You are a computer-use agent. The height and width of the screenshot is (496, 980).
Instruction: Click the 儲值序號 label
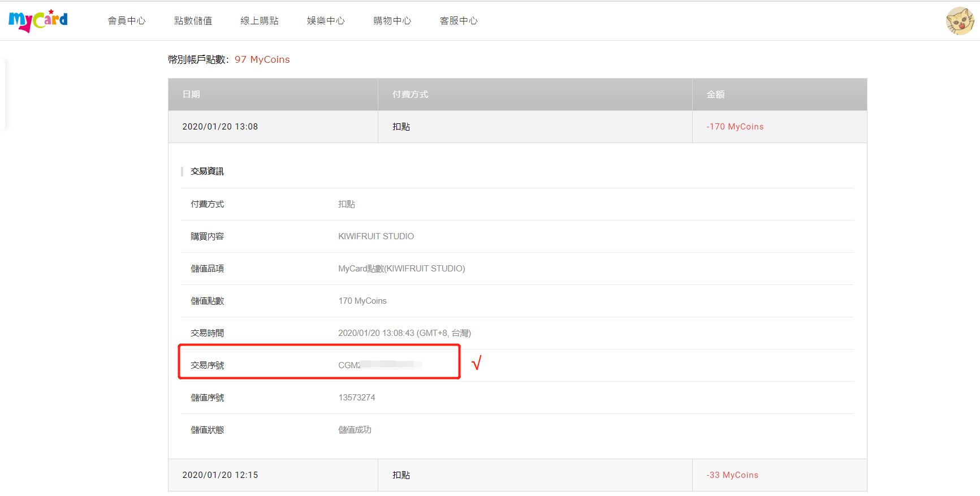(x=207, y=398)
